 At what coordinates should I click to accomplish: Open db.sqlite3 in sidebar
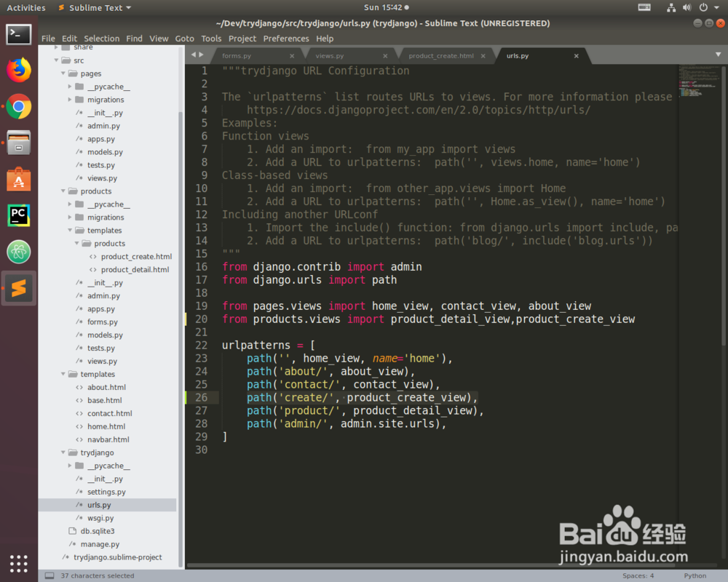(x=98, y=531)
